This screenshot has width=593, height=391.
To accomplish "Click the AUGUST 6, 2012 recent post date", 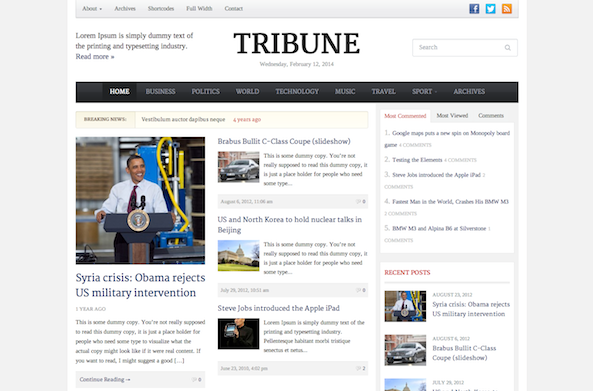I will click(451, 339).
